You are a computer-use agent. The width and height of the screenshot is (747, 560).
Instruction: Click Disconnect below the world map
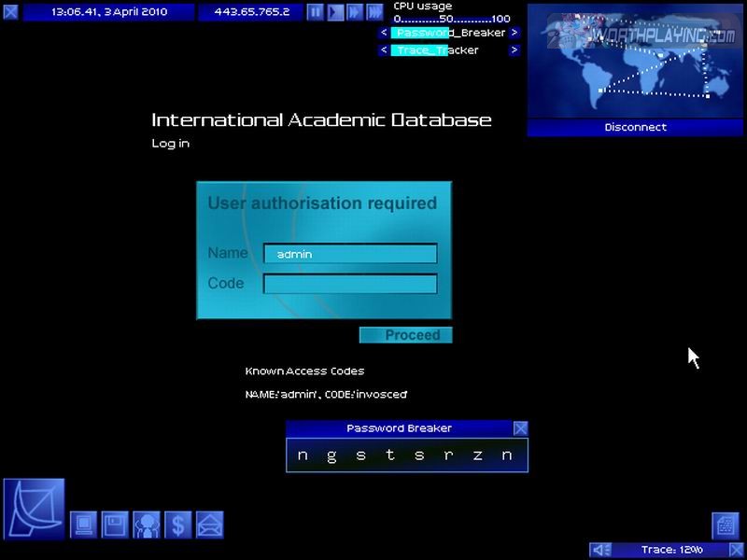point(636,128)
